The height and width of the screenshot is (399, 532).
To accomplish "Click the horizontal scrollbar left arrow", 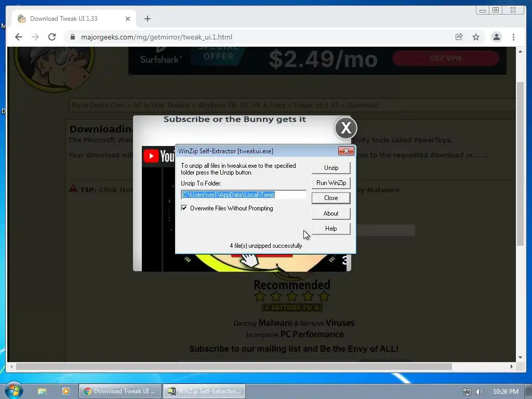I will [x=11, y=366].
